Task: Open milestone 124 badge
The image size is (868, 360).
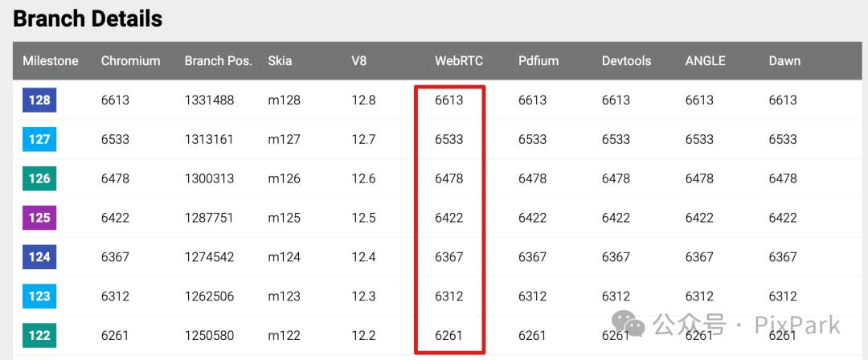Action: (39, 257)
